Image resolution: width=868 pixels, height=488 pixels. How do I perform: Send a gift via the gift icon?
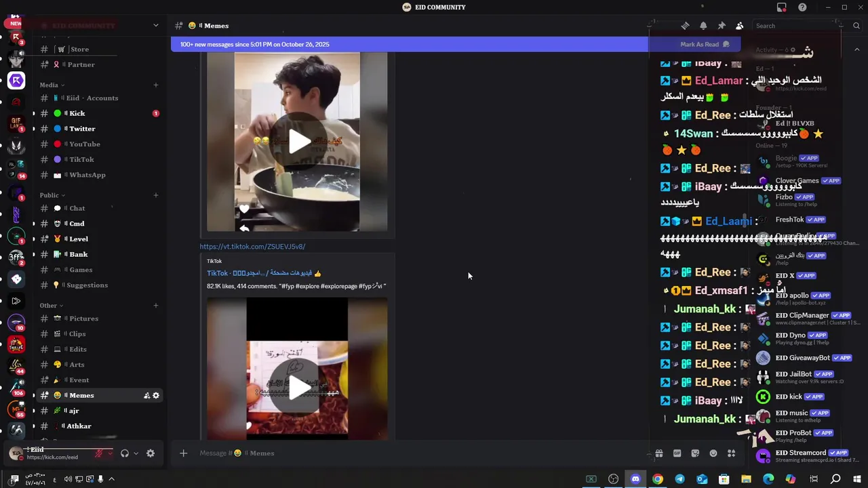click(x=658, y=453)
